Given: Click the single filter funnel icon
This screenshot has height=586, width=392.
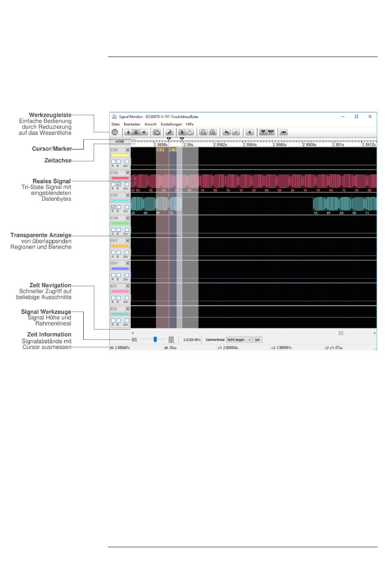Looking at the screenshot, I should tap(262, 132).
